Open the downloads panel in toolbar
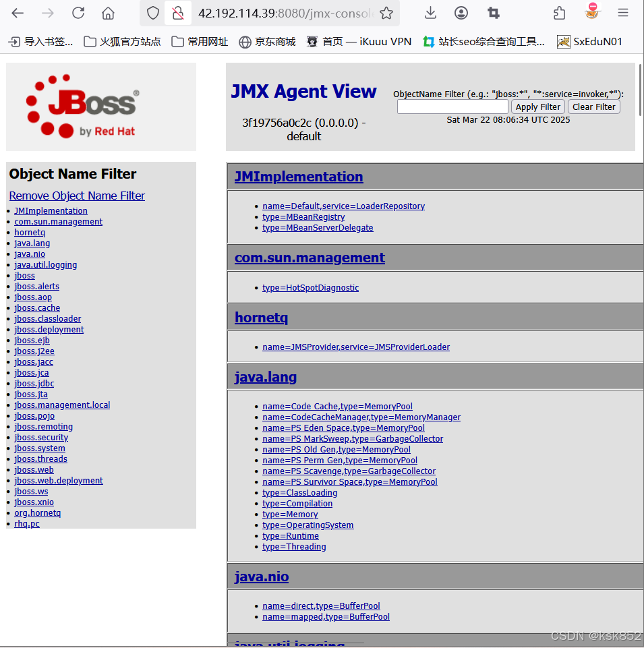Screen dimensions: 644x648 pos(430,12)
